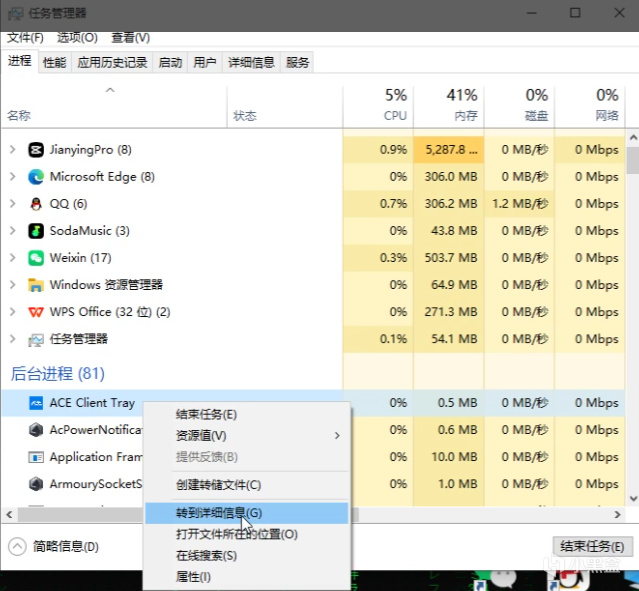Click the 后台进程 (81) group heading
This screenshot has height=591, width=639.
coord(57,373)
